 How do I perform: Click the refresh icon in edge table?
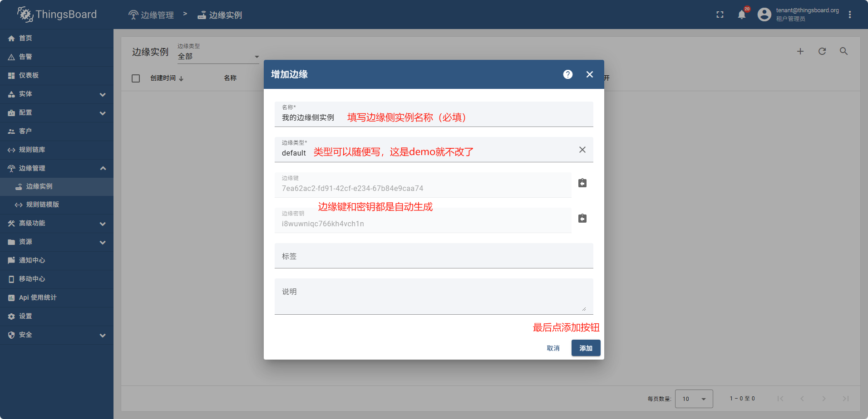coord(822,51)
